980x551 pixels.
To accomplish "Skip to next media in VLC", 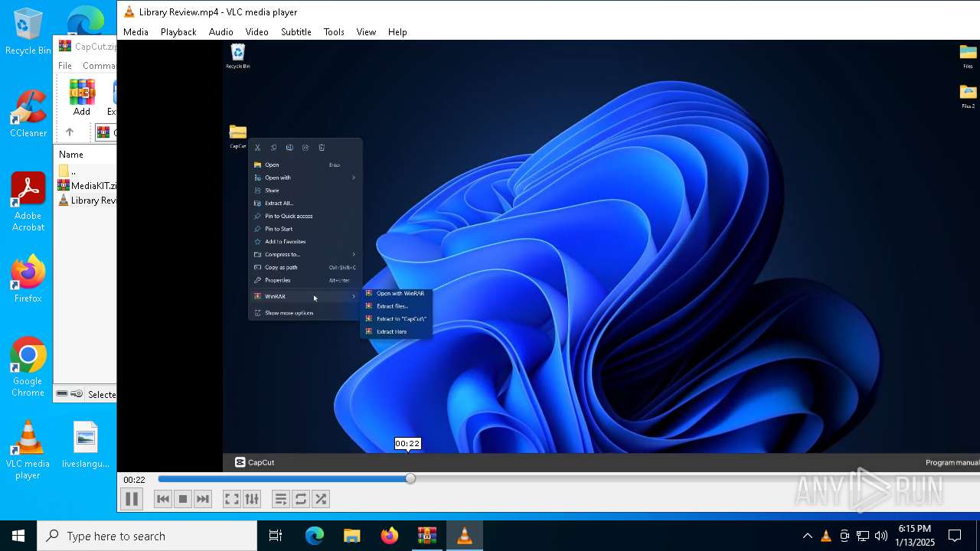I will pyautogui.click(x=202, y=499).
